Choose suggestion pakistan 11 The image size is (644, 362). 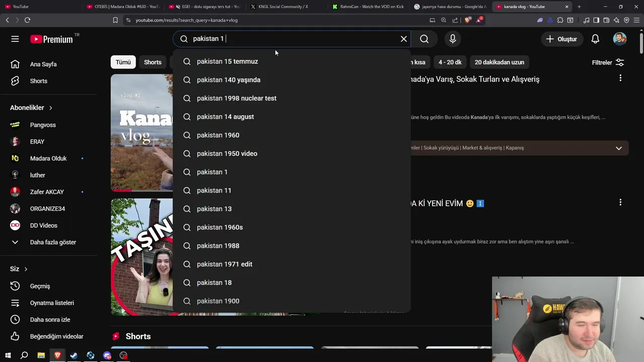[292, 191]
